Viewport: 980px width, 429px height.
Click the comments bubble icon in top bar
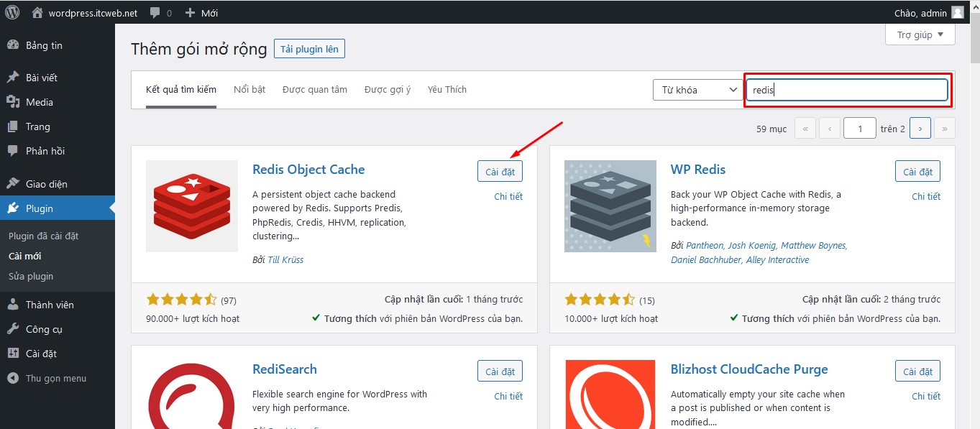click(x=153, y=11)
